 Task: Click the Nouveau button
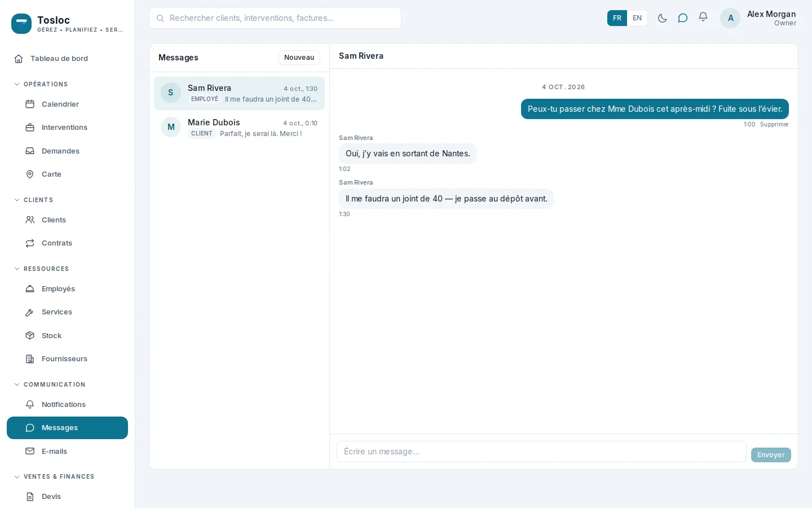(299, 58)
